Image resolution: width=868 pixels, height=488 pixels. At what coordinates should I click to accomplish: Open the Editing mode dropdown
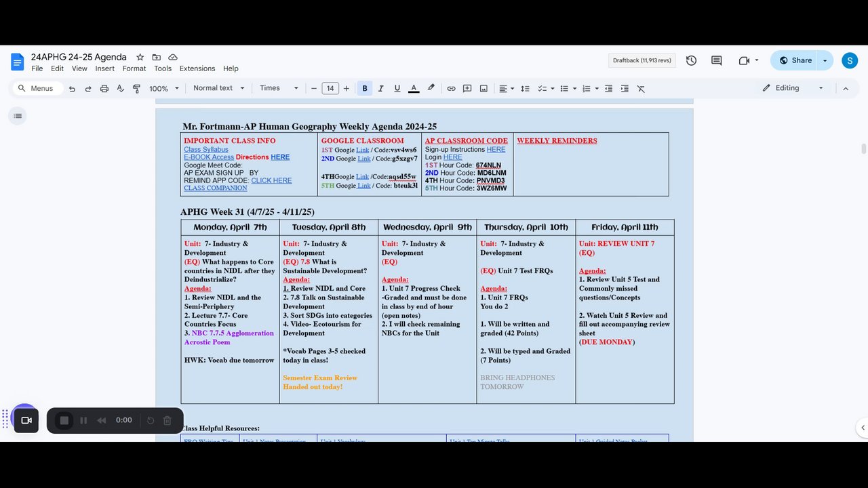[793, 88]
